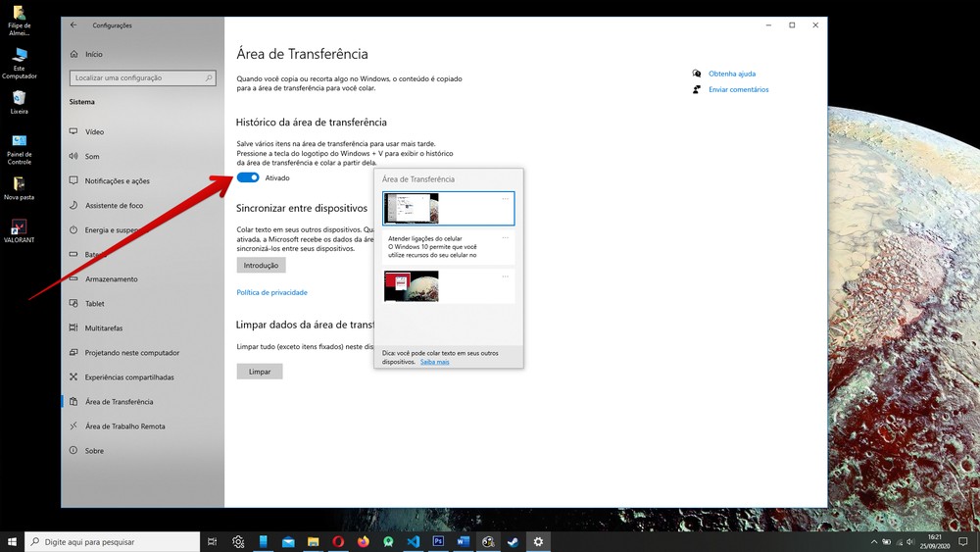Click the Windows Start button

tap(12, 541)
